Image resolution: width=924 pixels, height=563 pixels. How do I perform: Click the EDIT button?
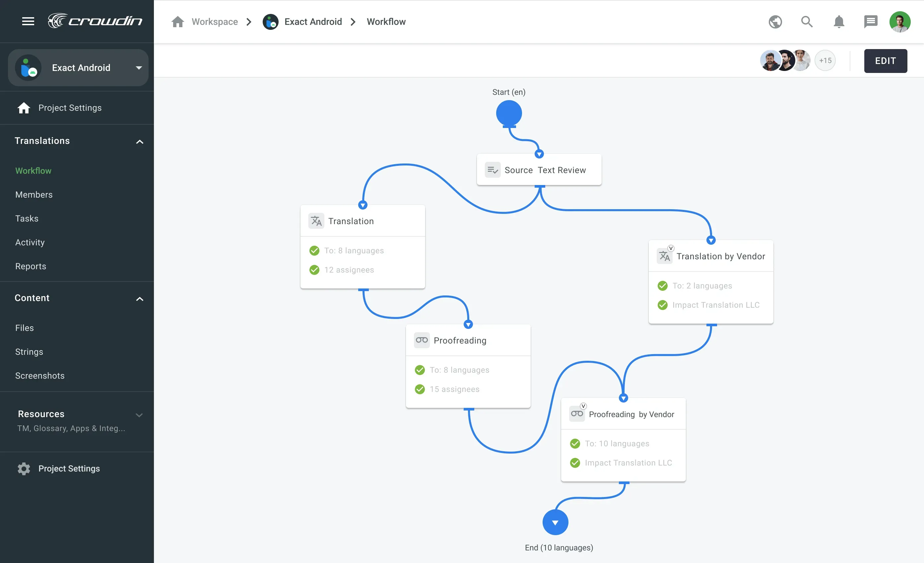point(886,61)
